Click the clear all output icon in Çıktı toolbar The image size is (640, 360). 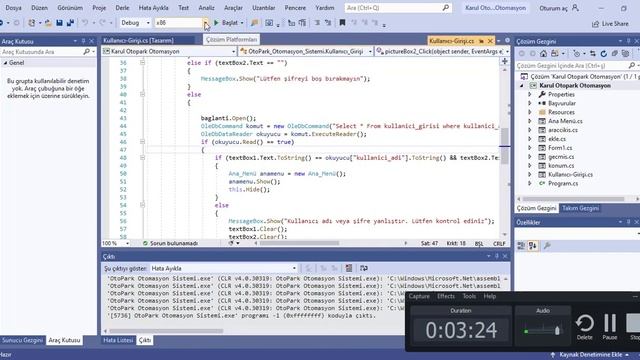[349, 268]
